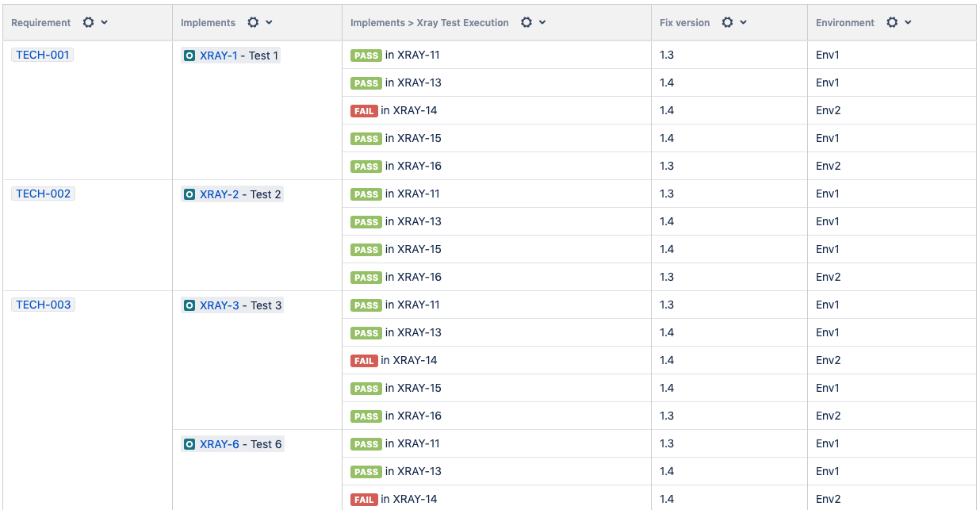Click the Fix version column gear icon
The height and width of the screenshot is (510, 980).
tap(728, 23)
